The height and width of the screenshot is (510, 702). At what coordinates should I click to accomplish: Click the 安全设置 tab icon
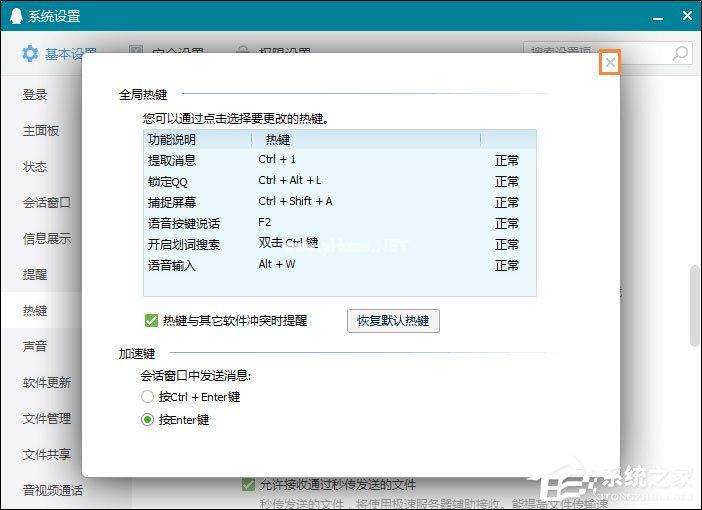(x=136, y=53)
